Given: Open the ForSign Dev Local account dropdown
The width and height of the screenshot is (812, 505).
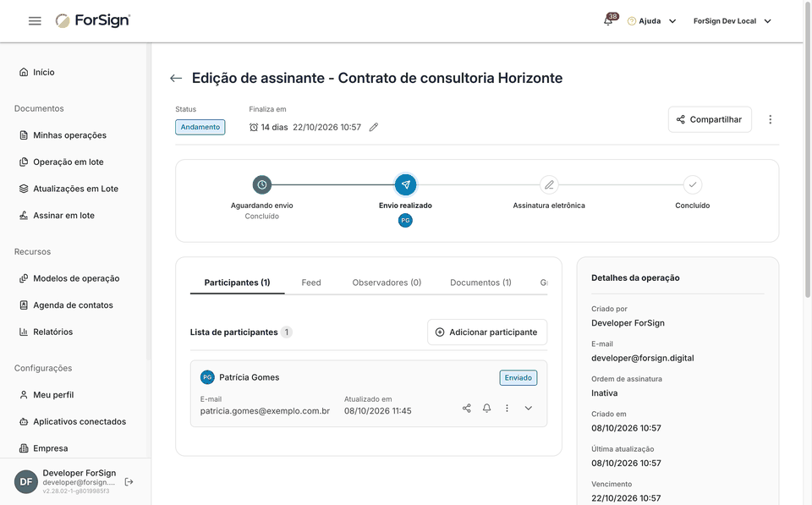Looking at the screenshot, I should (732, 21).
